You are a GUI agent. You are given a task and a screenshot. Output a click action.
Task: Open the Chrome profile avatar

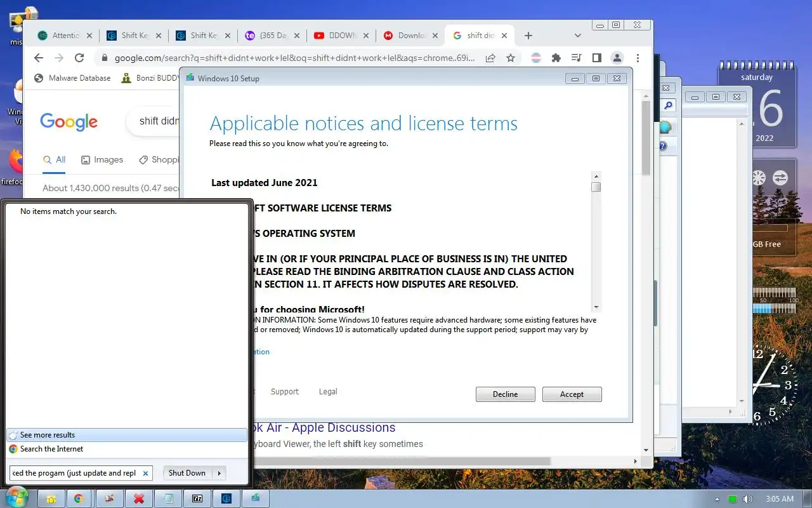coord(617,58)
